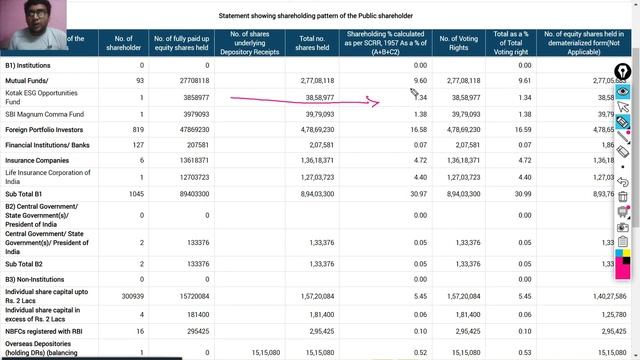Click the statement title above the table

pos(316,16)
